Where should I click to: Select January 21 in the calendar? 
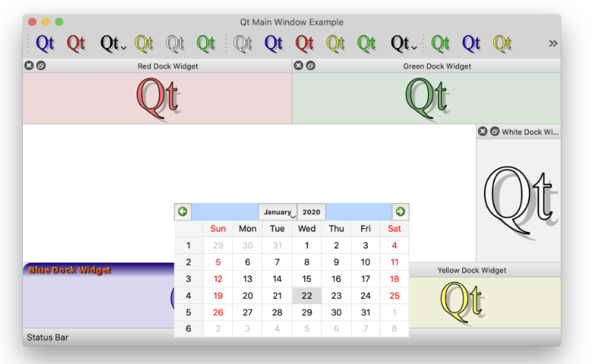pyautogui.click(x=277, y=296)
